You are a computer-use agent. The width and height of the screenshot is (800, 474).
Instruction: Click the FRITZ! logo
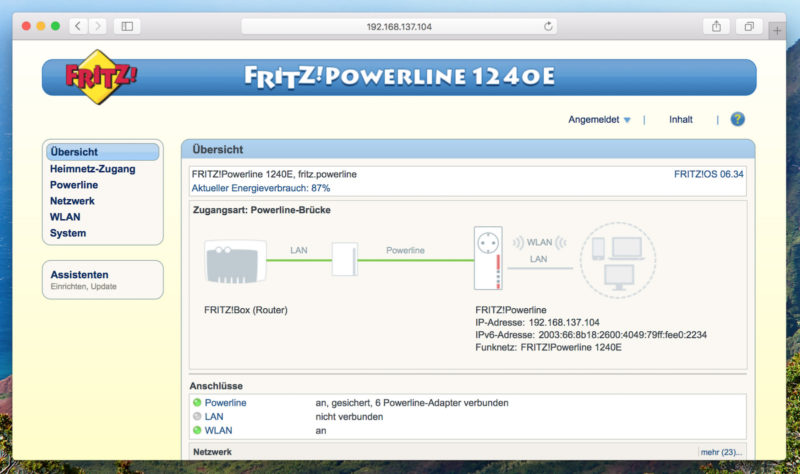pyautogui.click(x=101, y=77)
